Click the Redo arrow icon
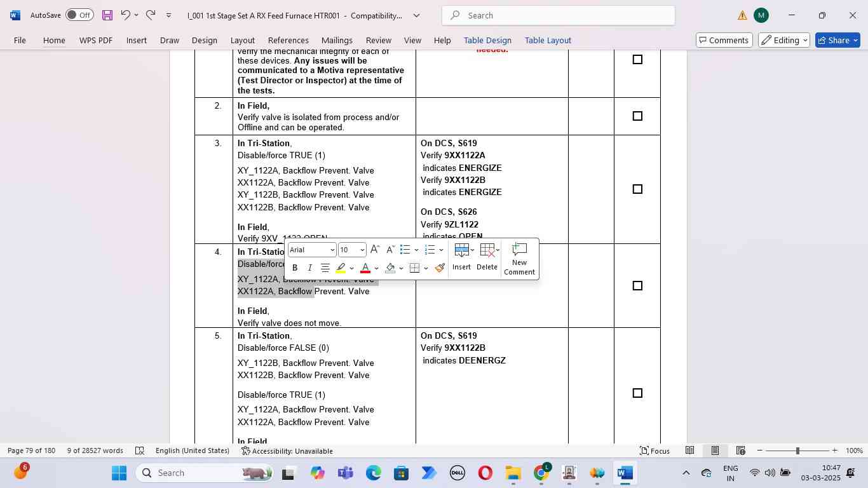The image size is (868, 488). pos(151,15)
